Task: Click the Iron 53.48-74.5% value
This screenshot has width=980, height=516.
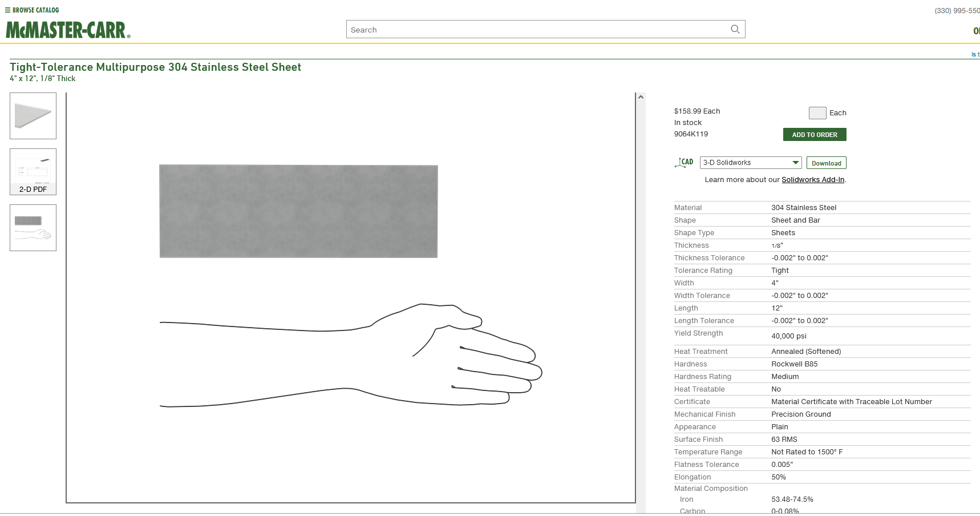Action: (x=792, y=499)
